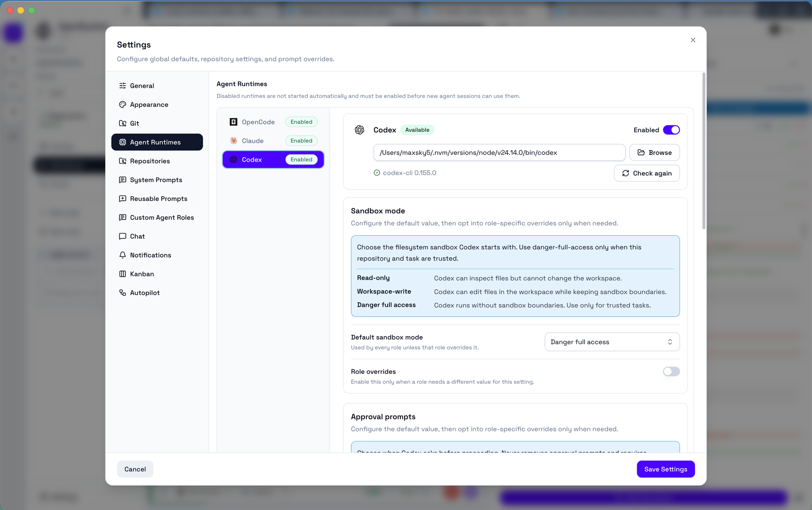This screenshot has height=510, width=812.
Task: Select the Claude runtime
Action: point(273,141)
